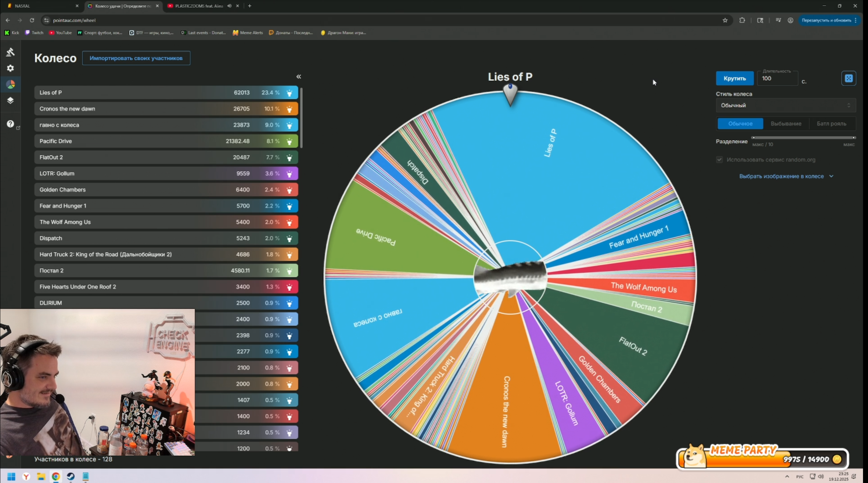
Task: Click 'Импортировать своих участников' button
Action: 136,58
